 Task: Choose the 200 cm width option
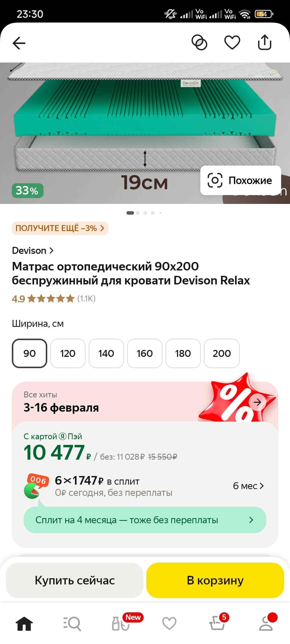[222, 353]
